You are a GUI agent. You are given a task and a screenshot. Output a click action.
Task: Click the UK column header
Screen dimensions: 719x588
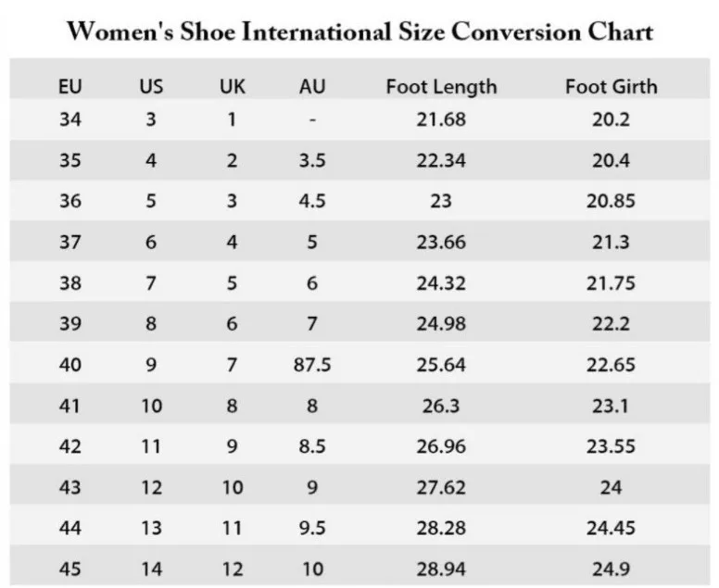[x=233, y=87]
